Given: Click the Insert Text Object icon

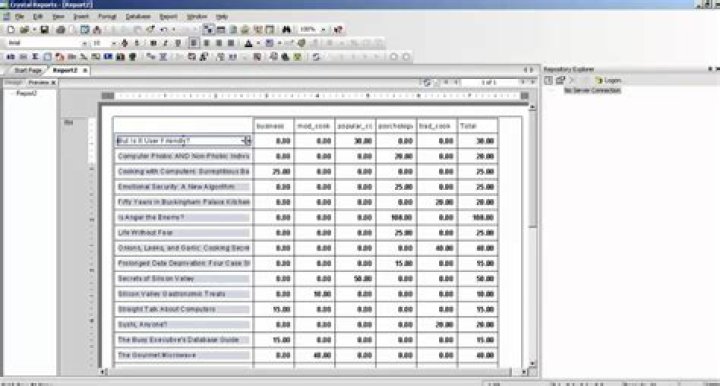Looking at the screenshot, I should click(11, 57).
